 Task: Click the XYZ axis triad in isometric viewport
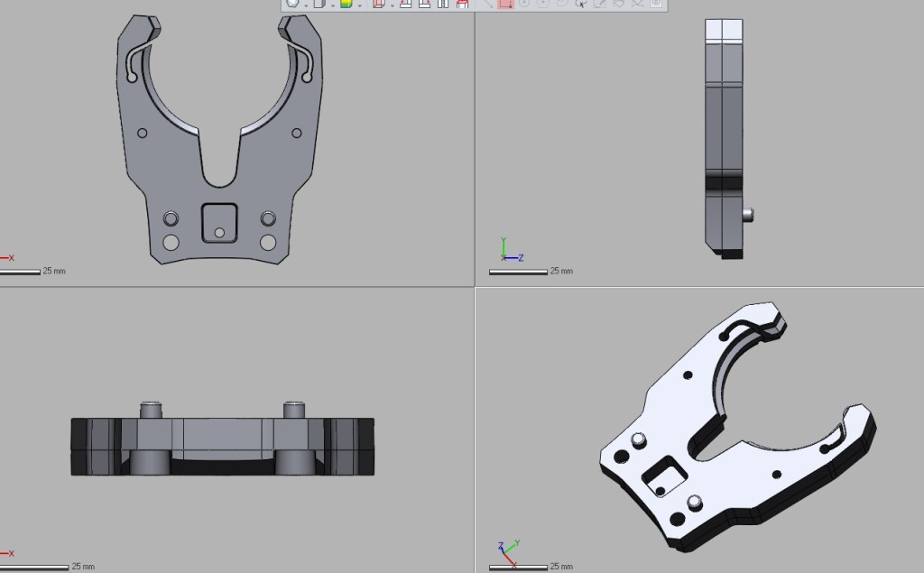506,549
